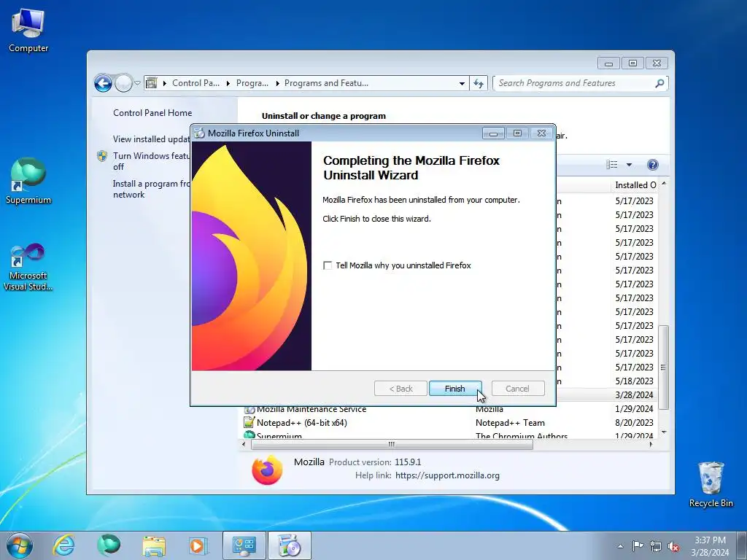
Task: Open the help icon in Programs and Features
Action: 653,165
